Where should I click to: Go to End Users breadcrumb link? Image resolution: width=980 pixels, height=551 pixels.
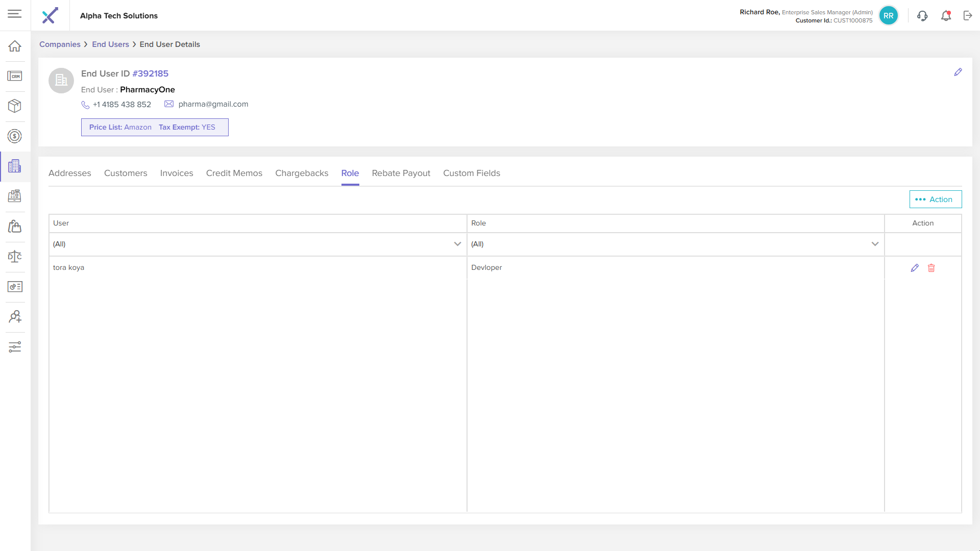(x=110, y=44)
